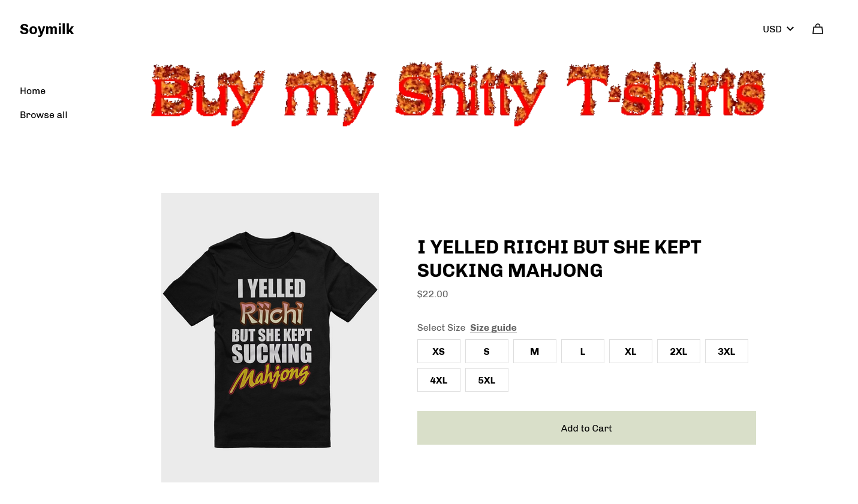Go to the Soymilk store logo
This screenshot has height=504, width=858.
click(x=47, y=29)
